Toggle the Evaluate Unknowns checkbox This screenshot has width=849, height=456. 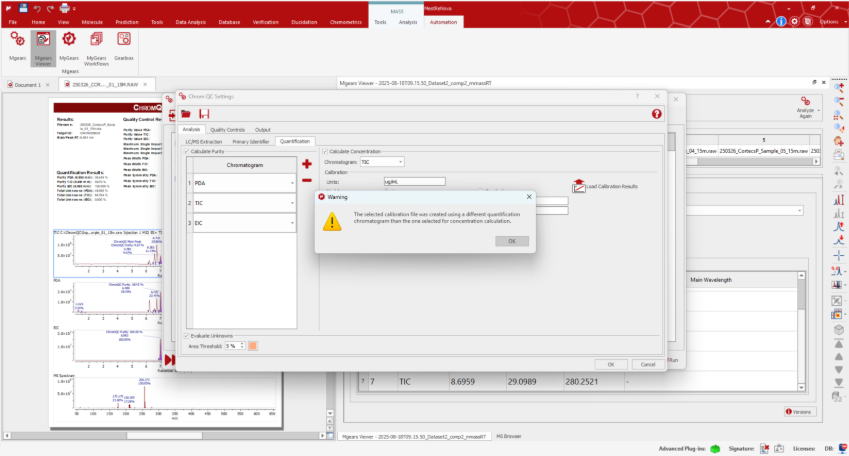pyautogui.click(x=187, y=336)
